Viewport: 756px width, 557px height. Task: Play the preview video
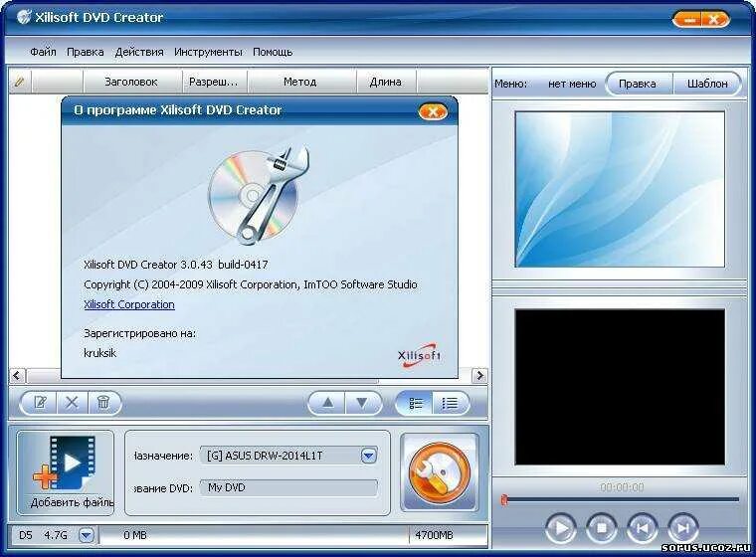tap(561, 528)
